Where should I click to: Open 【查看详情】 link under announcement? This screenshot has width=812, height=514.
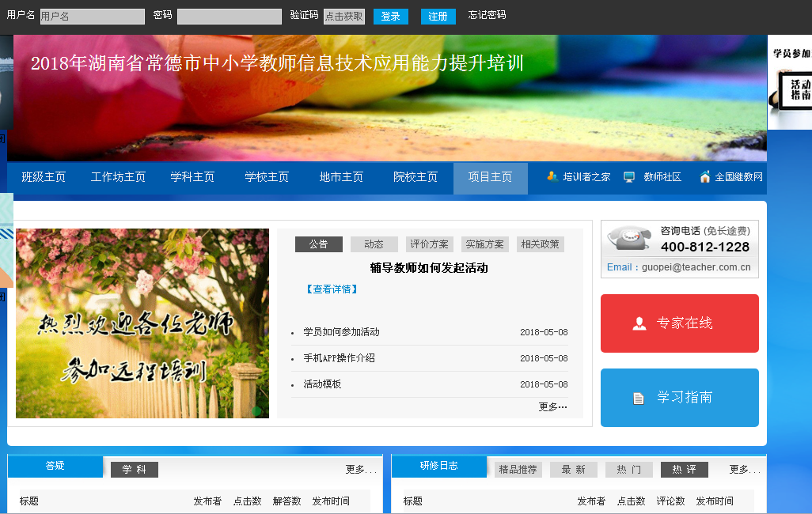point(332,289)
